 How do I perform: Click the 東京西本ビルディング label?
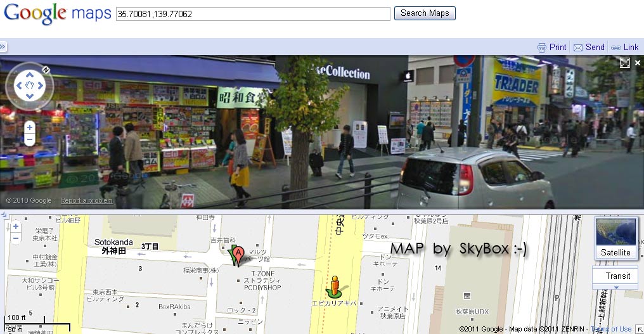(x=105, y=295)
